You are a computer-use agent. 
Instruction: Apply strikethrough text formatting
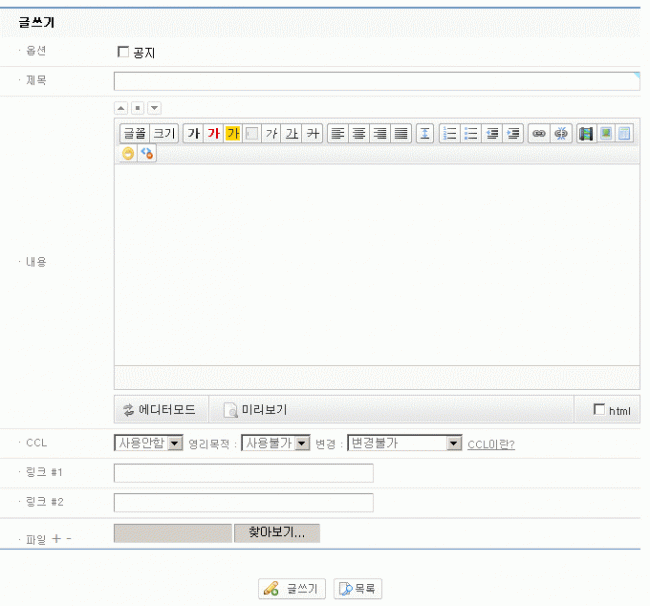coord(313,133)
